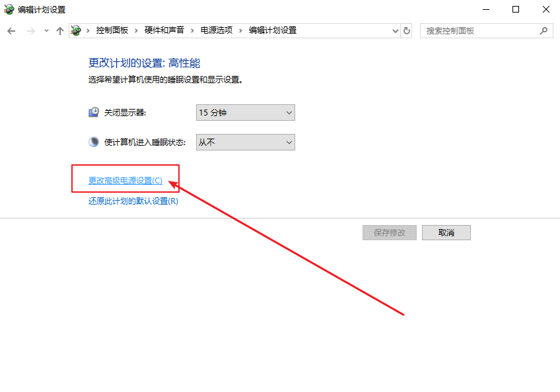Open the 使计算机进入睡眠状态 dropdown
560x392 pixels.
pos(244,142)
